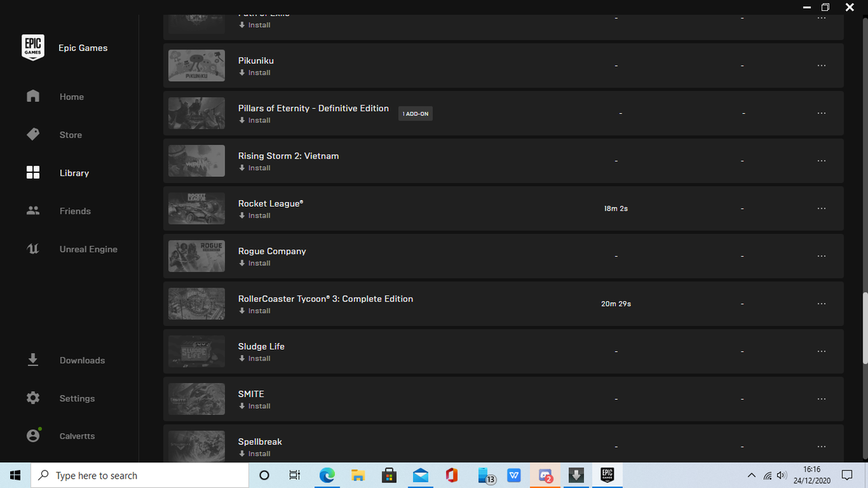The image size is (868, 488).
Task: Click the Spellbreak thumbnail
Action: tap(197, 446)
